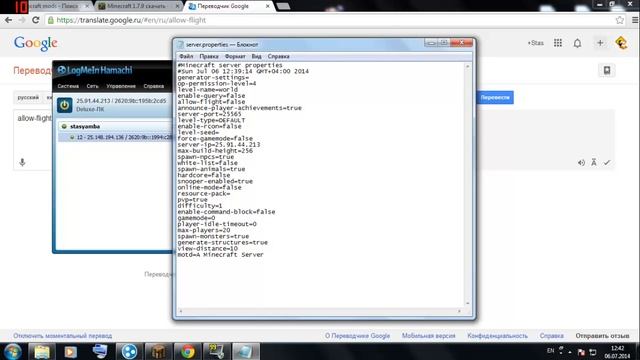This screenshot has width=640, height=360.
Task: Click Hamachi address 25.91.44.213 text
Action: pos(93,101)
